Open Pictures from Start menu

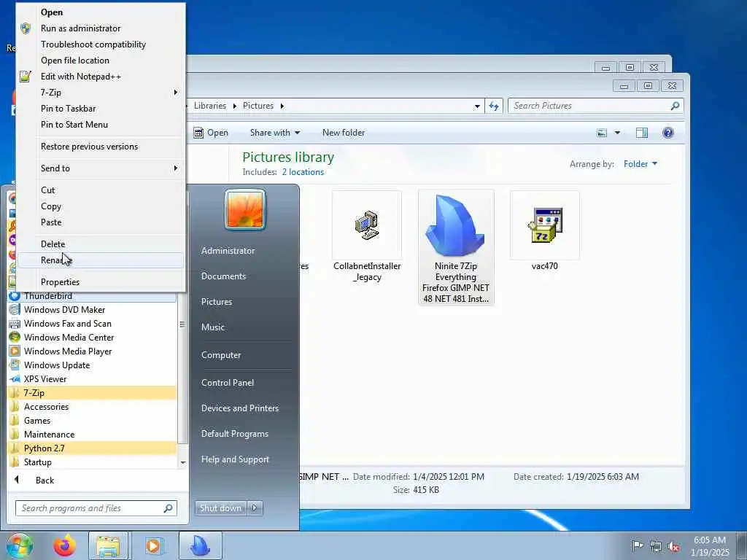(216, 302)
